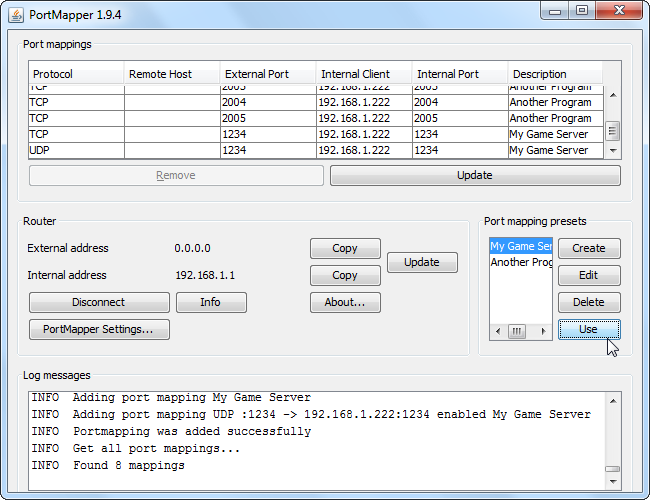Copy the external address
Screen dimensions: 650x500
[x=345, y=248]
